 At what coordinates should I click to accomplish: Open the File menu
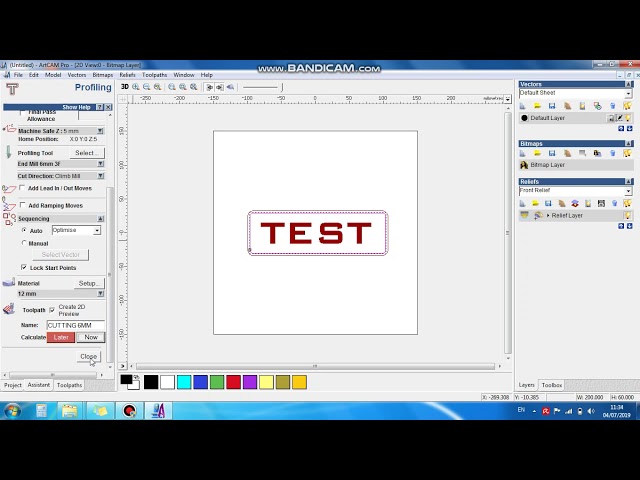tap(18, 75)
